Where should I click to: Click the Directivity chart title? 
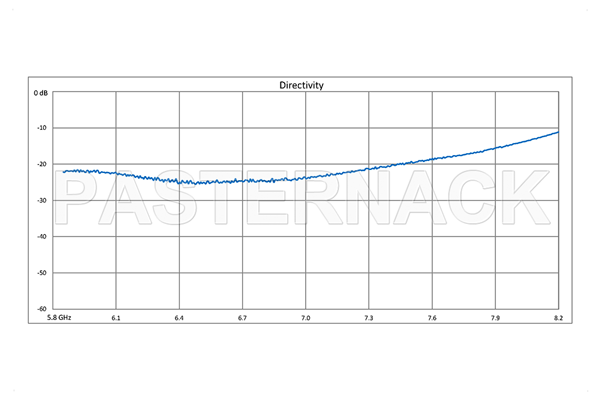300,86
